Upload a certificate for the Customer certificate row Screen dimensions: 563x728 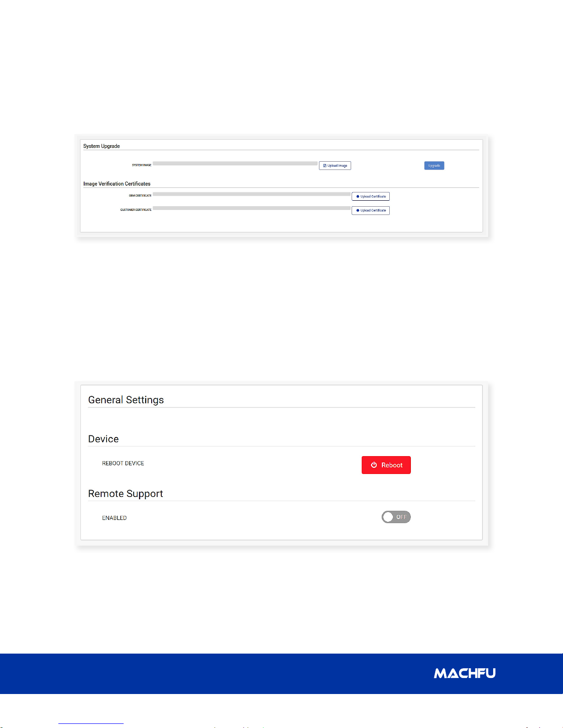click(x=370, y=210)
